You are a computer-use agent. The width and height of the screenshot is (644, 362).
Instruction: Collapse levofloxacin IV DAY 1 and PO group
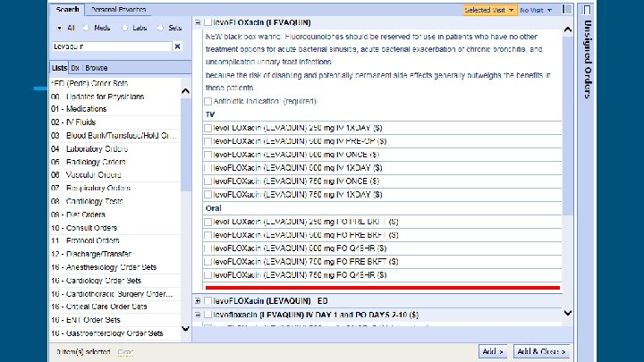coord(198,315)
